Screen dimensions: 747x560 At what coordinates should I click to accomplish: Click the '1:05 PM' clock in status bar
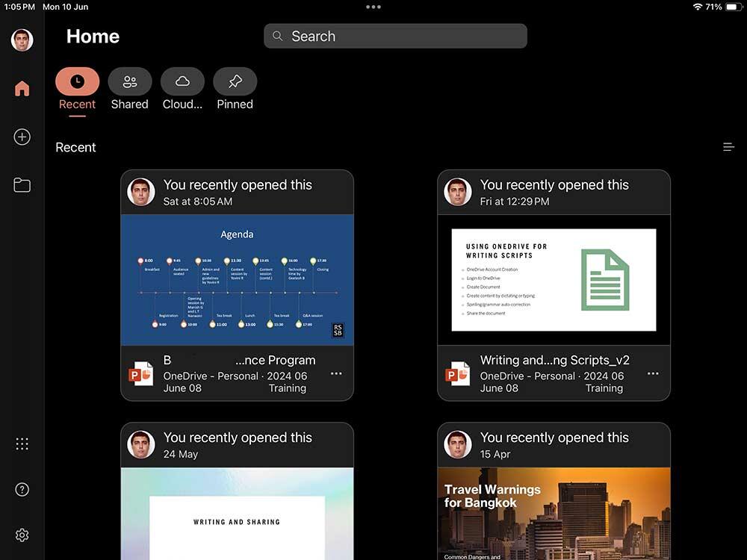pyautogui.click(x=19, y=7)
